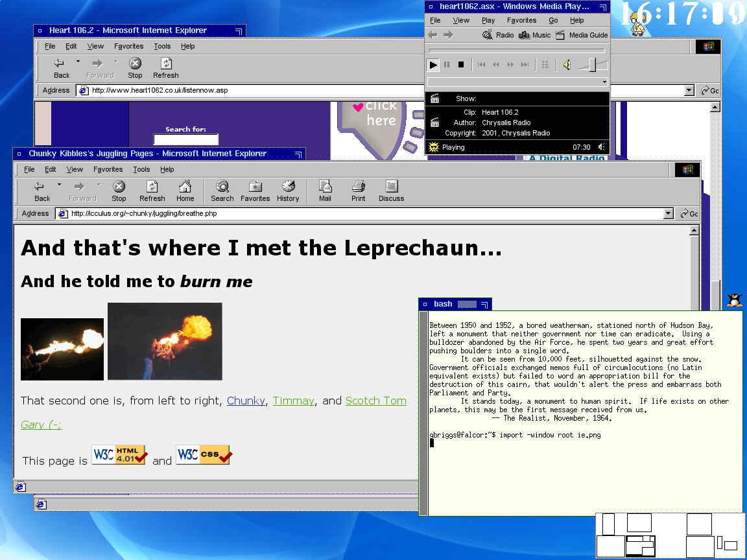Open Help menu in Juggling Pages browser

point(167,169)
